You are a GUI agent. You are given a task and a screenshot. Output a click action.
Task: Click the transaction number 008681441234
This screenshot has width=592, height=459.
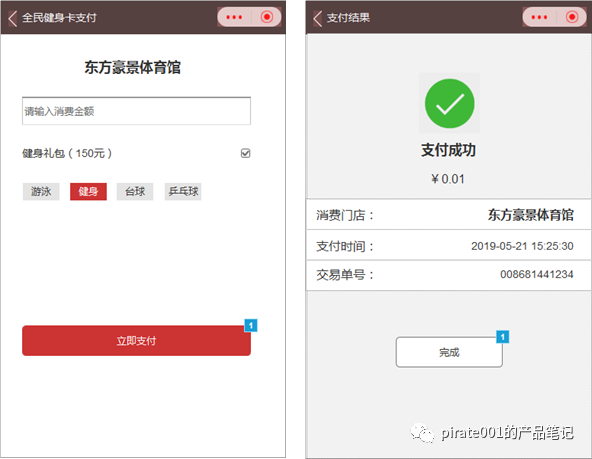pyautogui.click(x=536, y=274)
